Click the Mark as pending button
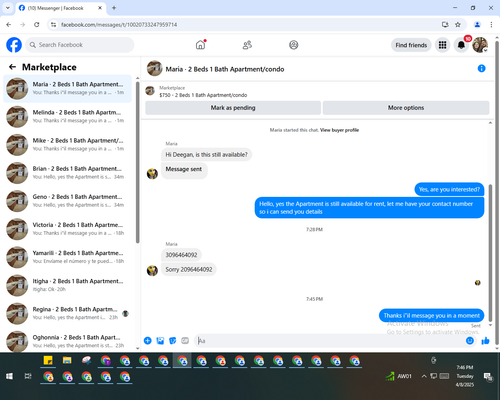500x400 pixels. 233,108
